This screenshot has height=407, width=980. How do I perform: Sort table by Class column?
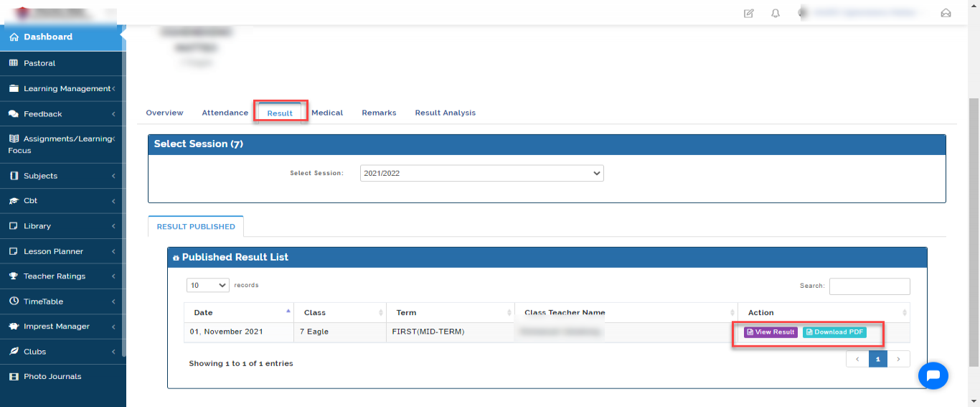click(340, 312)
